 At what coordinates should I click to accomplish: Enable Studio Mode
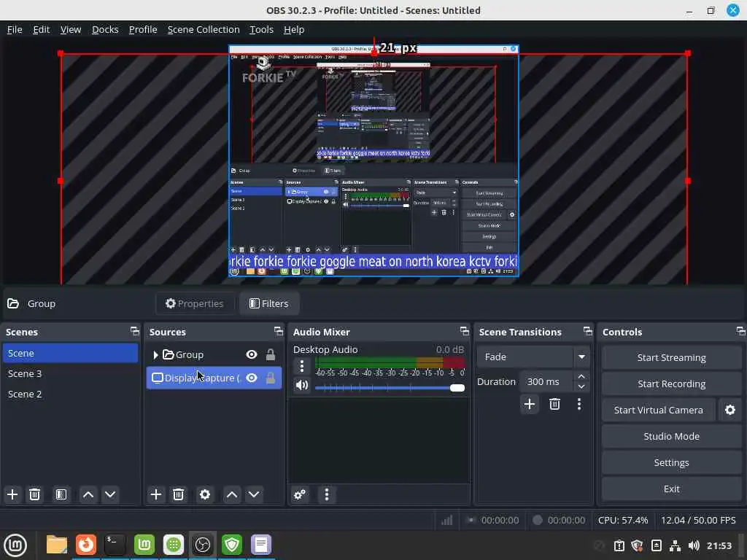pos(671,436)
